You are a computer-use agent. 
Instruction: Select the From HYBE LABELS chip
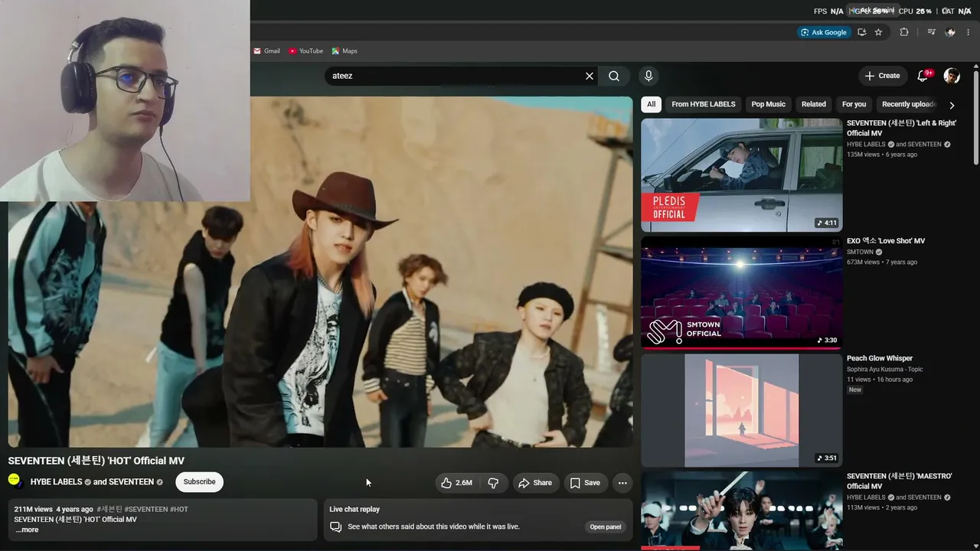pos(703,104)
